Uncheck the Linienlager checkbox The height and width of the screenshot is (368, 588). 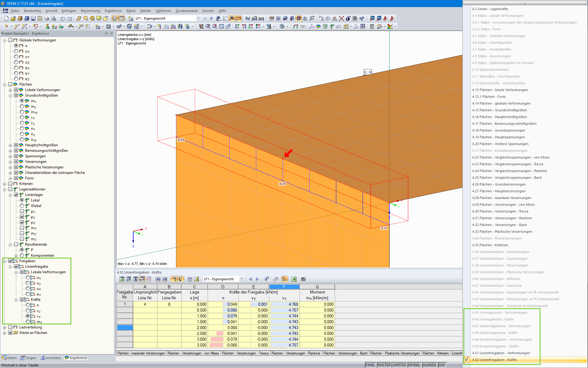tap(16, 195)
